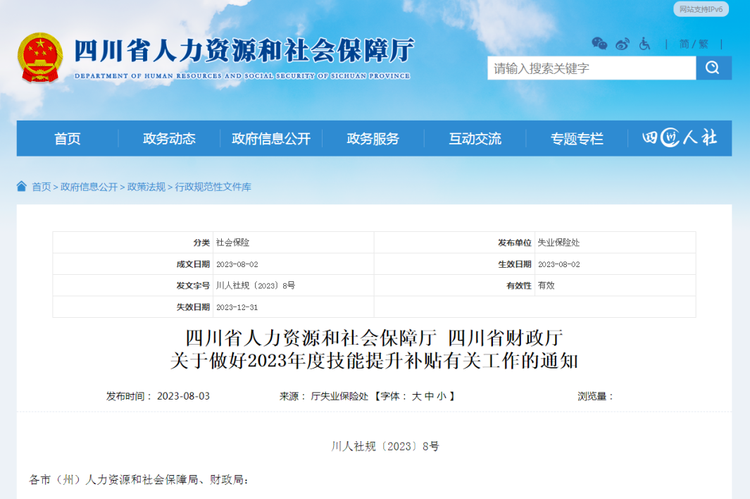Image resolution: width=750 pixels, height=499 pixels.
Task: Click document number 川人社规〔2023〕8号 in table
Action: pos(255,286)
